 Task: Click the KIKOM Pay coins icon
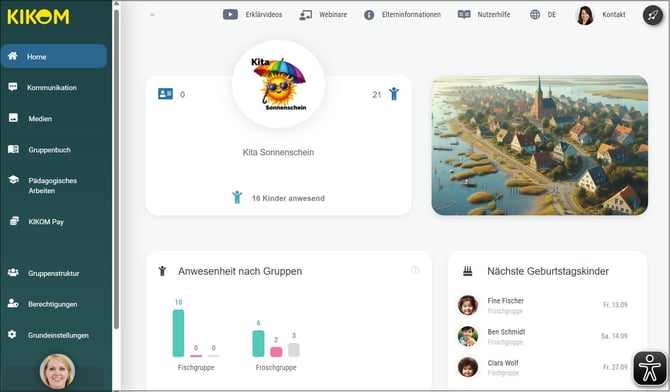pos(14,221)
